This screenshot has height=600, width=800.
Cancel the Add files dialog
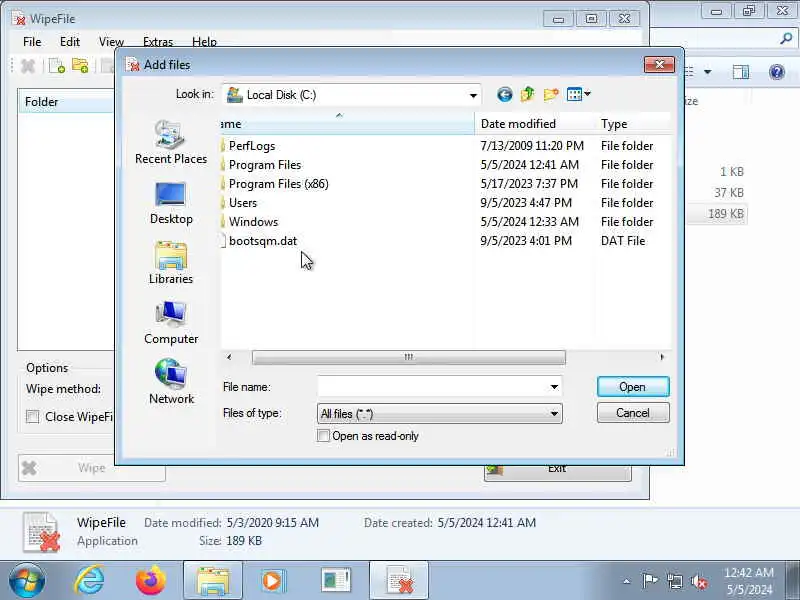click(x=633, y=413)
